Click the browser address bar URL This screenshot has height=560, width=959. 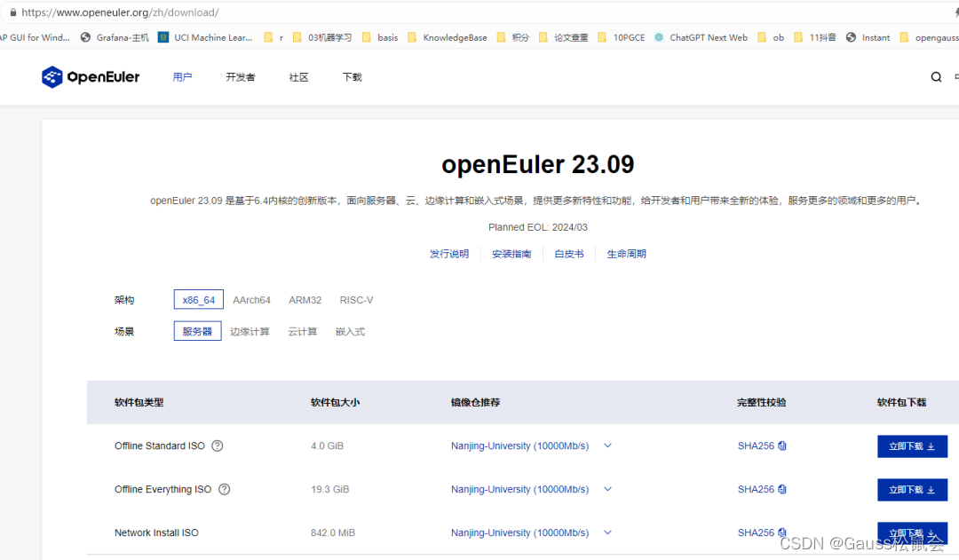click(x=120, y=12)
